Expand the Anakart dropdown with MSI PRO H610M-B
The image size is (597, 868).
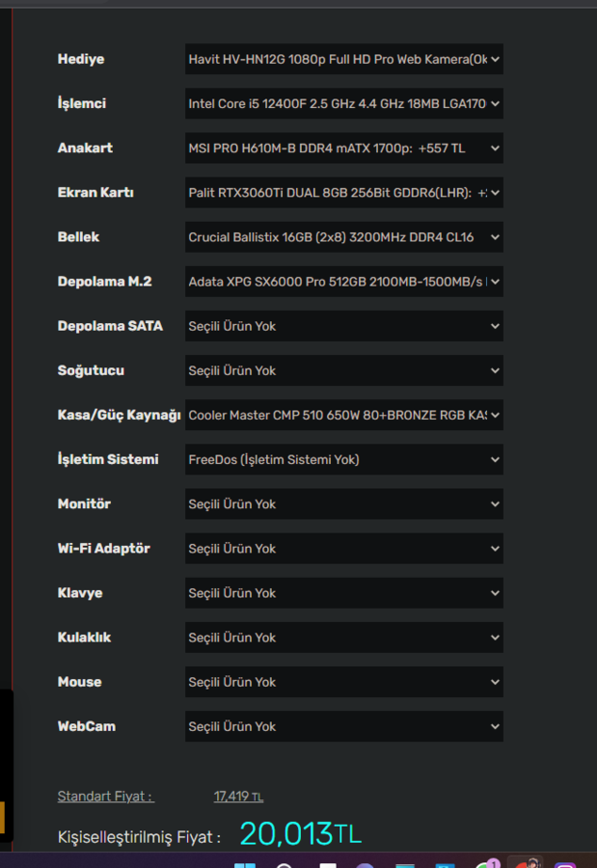[x=344, y=148]
